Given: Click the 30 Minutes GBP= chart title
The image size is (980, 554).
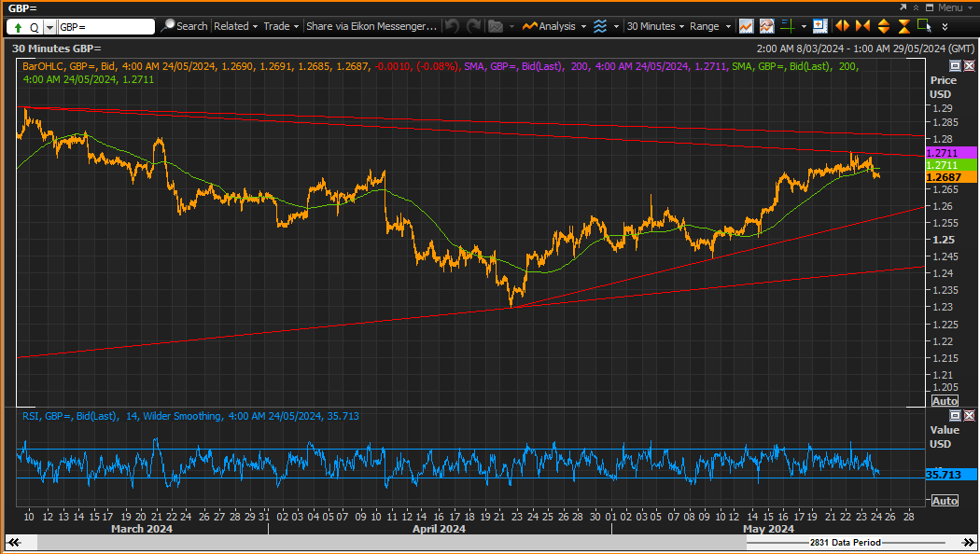Looking at the screenshot, I should 56,48.
